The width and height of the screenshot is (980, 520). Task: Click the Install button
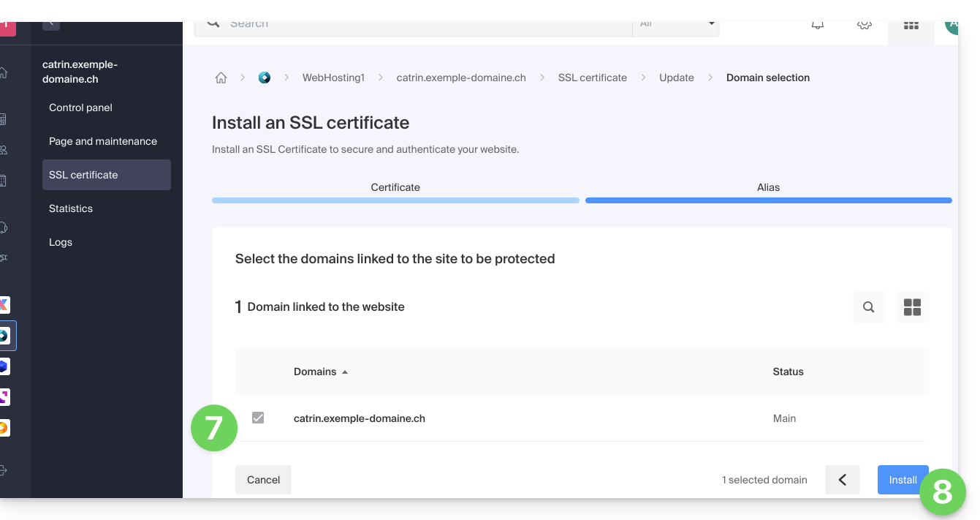pyautogui.click(x=902, y=480)
